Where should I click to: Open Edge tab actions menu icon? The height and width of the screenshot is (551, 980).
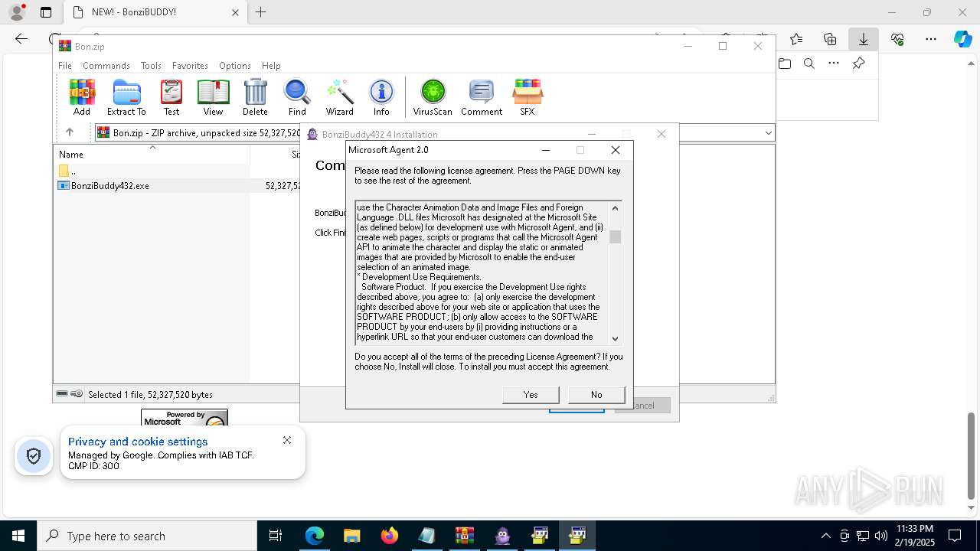point(46,12)
